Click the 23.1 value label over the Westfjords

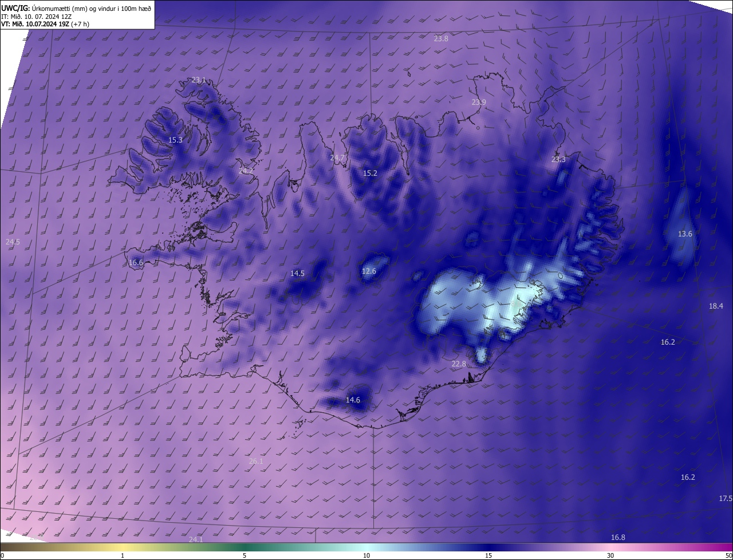pyautogui.click(x=199, y=80)
